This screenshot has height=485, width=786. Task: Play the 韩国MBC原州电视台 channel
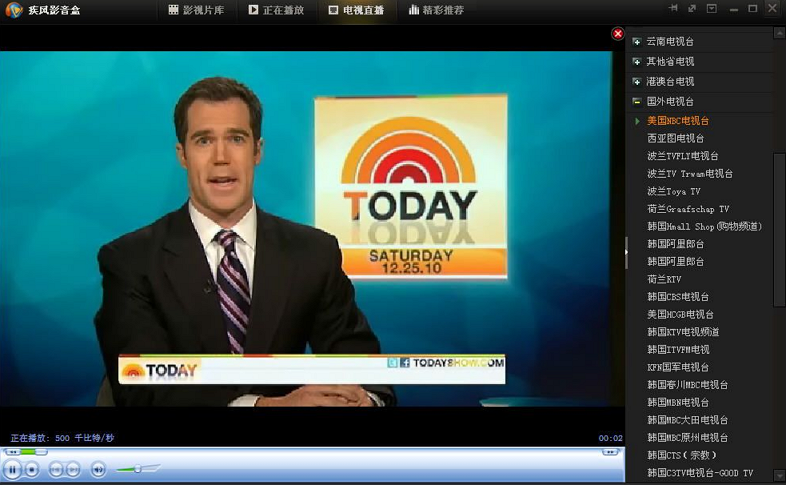[x=687, y=437]
